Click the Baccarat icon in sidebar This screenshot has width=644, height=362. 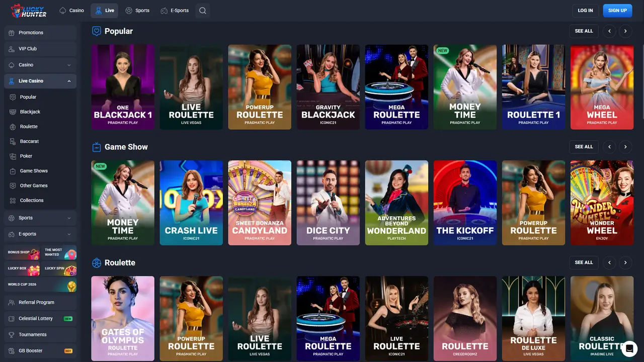[x=13, y=141]
